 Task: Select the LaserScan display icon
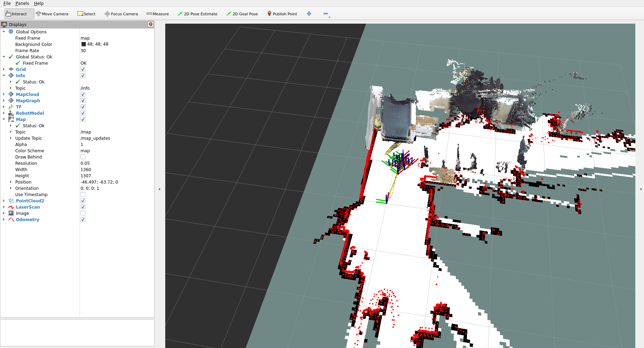(11, 207)
